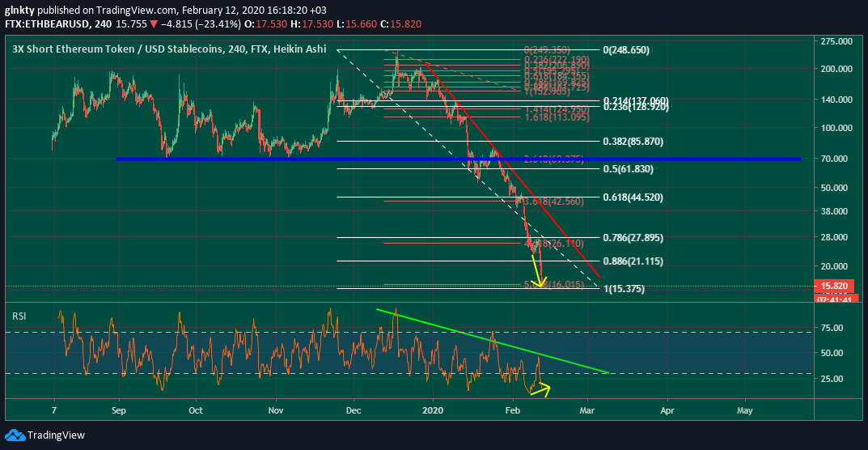The width and height of the screenshot is (868, 450).
Task: Click the May label on time axis
Action: (744, 412)
